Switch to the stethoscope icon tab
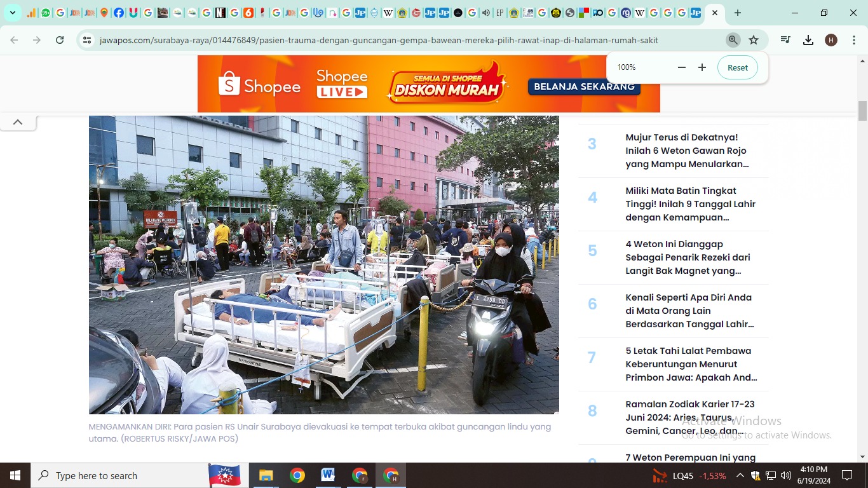868x488 pixels. [x=318, y=13]
